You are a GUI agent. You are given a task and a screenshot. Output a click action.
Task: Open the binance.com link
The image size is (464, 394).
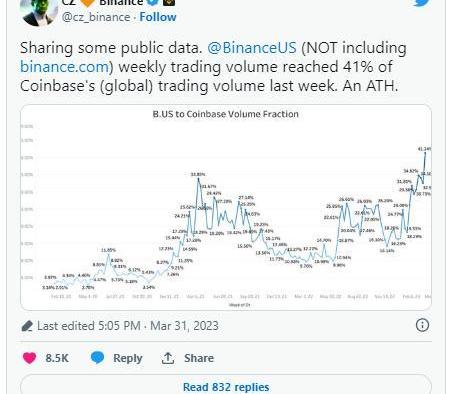pos(65,67)
